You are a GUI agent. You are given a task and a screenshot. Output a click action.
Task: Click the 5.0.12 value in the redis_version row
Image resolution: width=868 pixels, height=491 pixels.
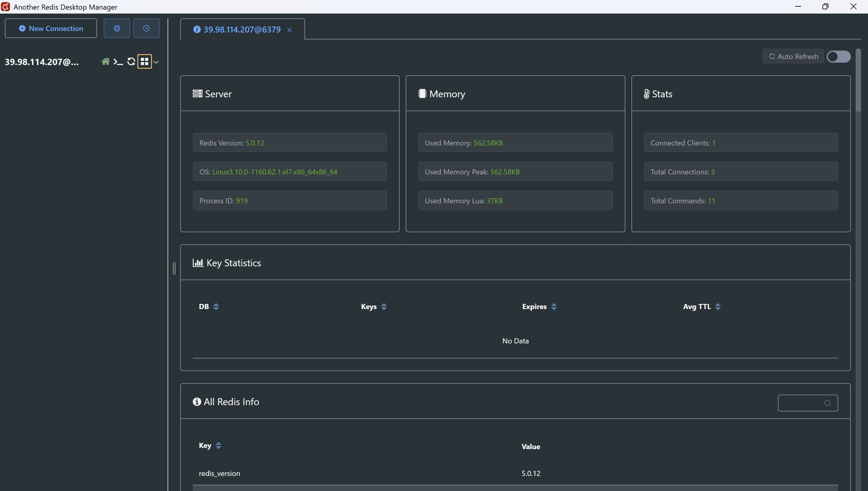pyautogui.click(x=531, y=474)
